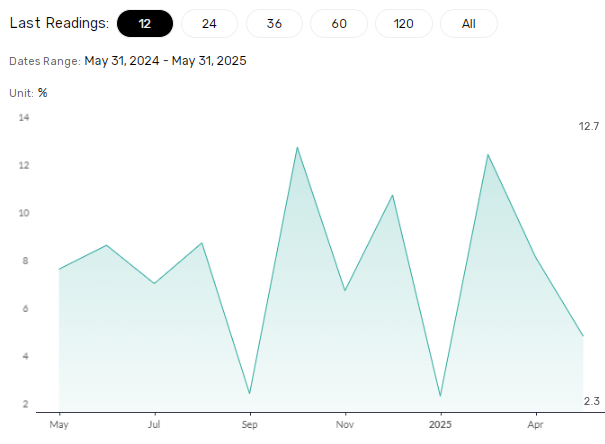The height and width of the screenshot is (444, 605).
Task: Click the 14 y-axis label
Action: click(x=24, y=118)
